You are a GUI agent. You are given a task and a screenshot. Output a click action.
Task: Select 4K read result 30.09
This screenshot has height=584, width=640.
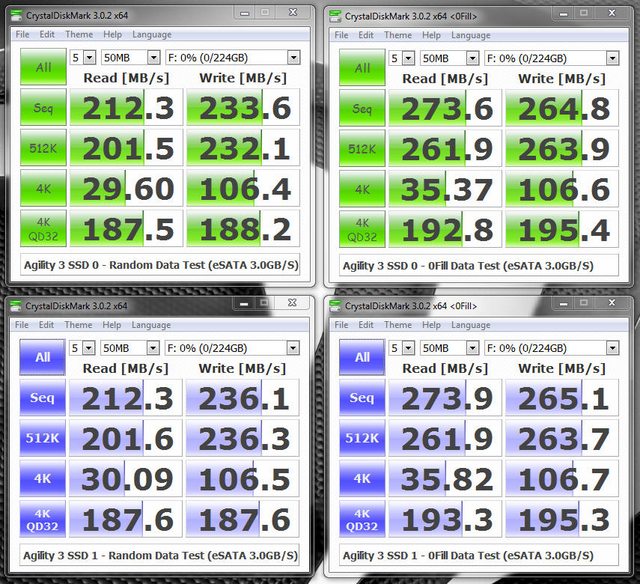coord(126,478)
